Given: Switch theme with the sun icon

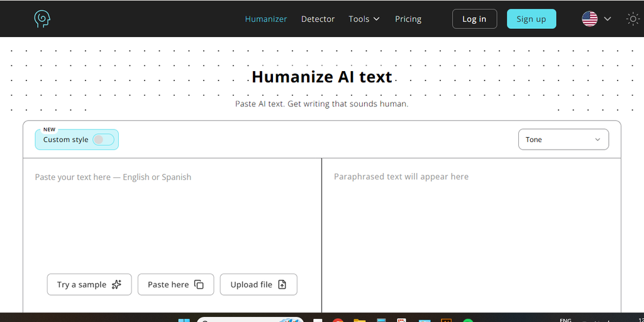Looking at the screenshot, I should coord(633,19).
